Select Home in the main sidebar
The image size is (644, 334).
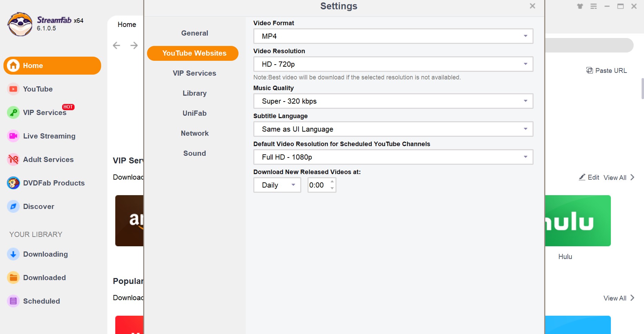point(52,66)
